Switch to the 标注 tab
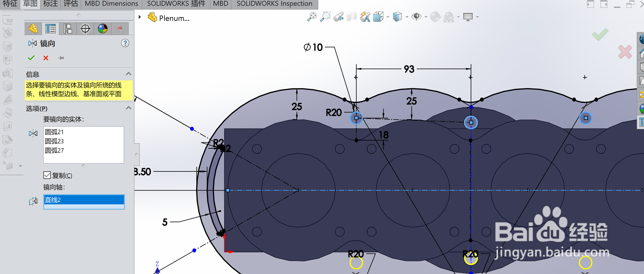 pos(50,4)
